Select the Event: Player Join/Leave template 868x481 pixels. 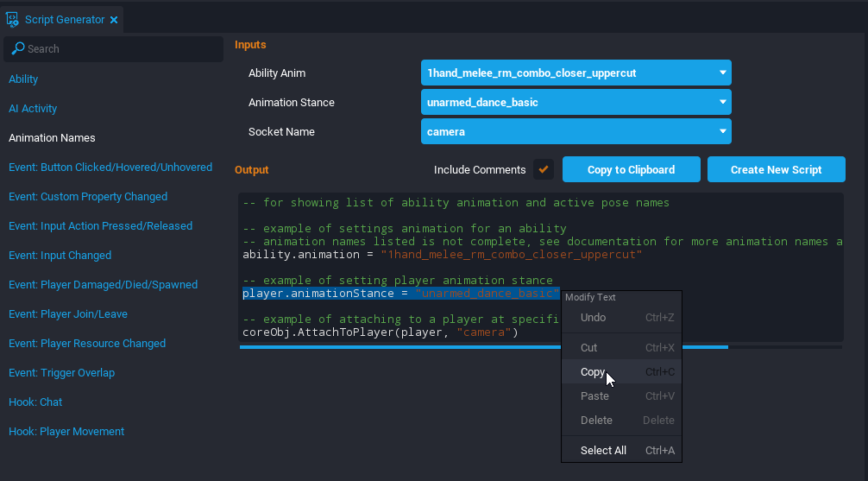[68, 314]
